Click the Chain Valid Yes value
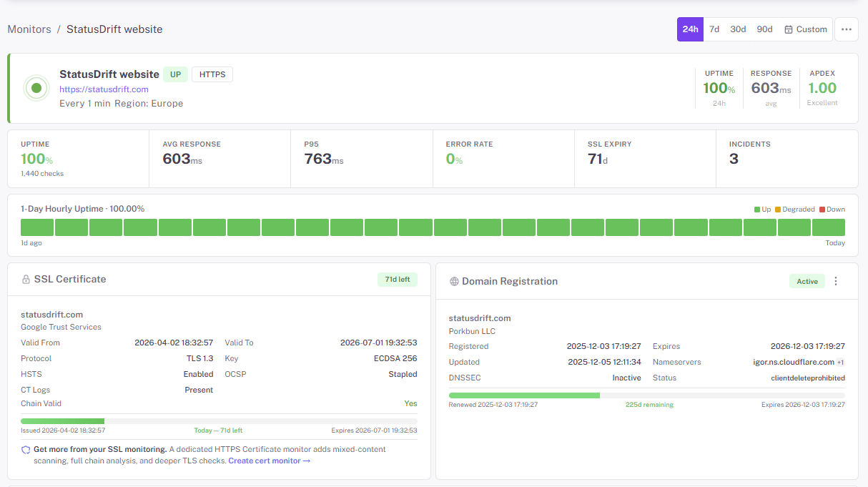This screenshot has width=868, height=487. (x=410, y=404)
